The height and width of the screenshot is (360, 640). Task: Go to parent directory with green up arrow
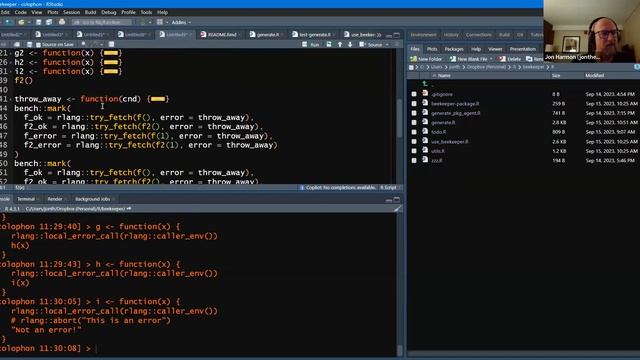point(425,84)
